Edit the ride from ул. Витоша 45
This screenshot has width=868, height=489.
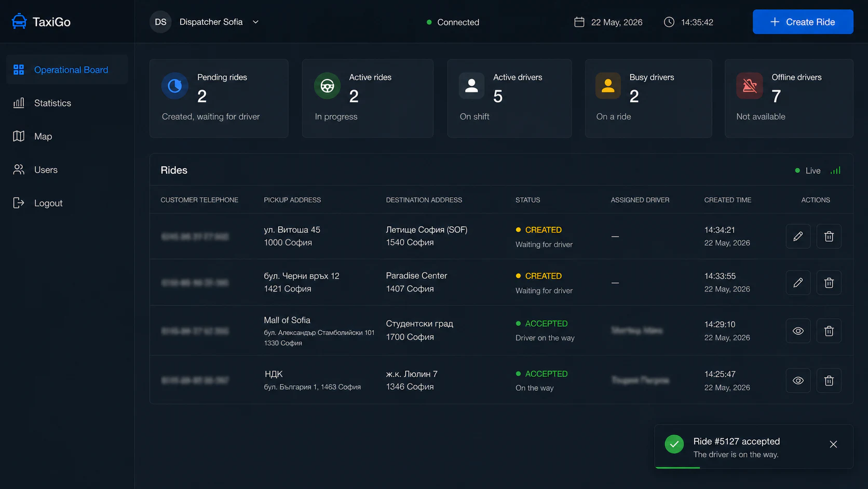(x=798, y=236)
